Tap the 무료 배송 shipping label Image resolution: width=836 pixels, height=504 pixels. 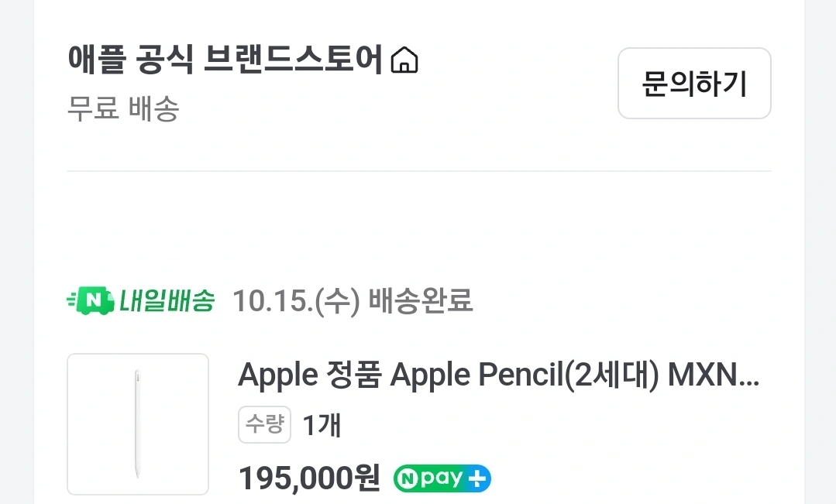[123, 109]
